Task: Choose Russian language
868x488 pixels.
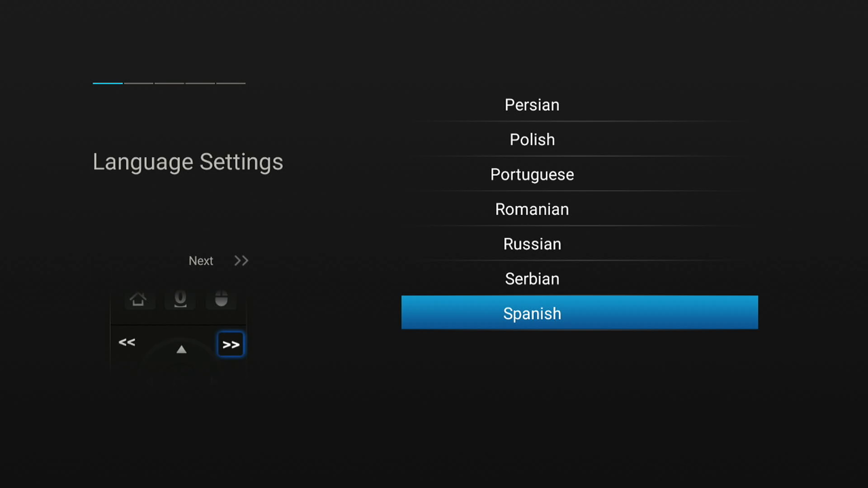Action: 532,244
